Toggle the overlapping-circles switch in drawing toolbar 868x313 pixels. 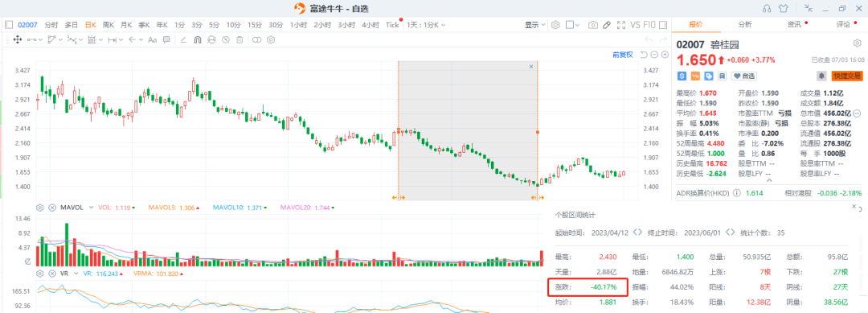pos(257,39)
